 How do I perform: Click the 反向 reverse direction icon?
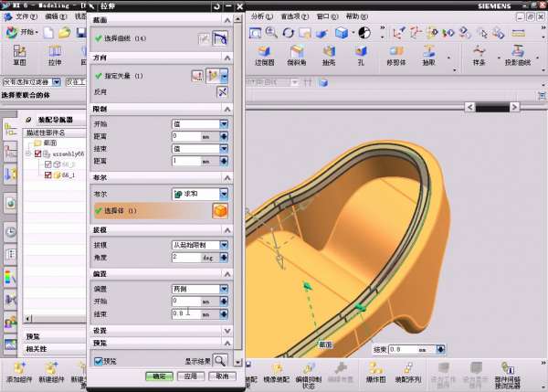click(x=222, y=92)
